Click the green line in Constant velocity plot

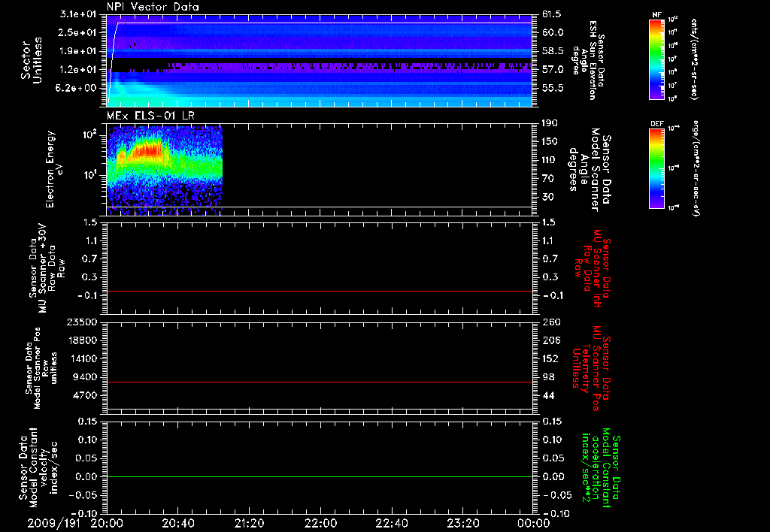[320, 476]
